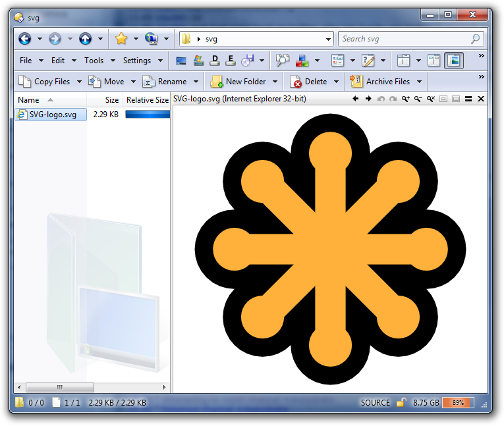Expand the Archive Files dropdown arrow
This screenshot has height=426, width=504.
tap(419, 82)
